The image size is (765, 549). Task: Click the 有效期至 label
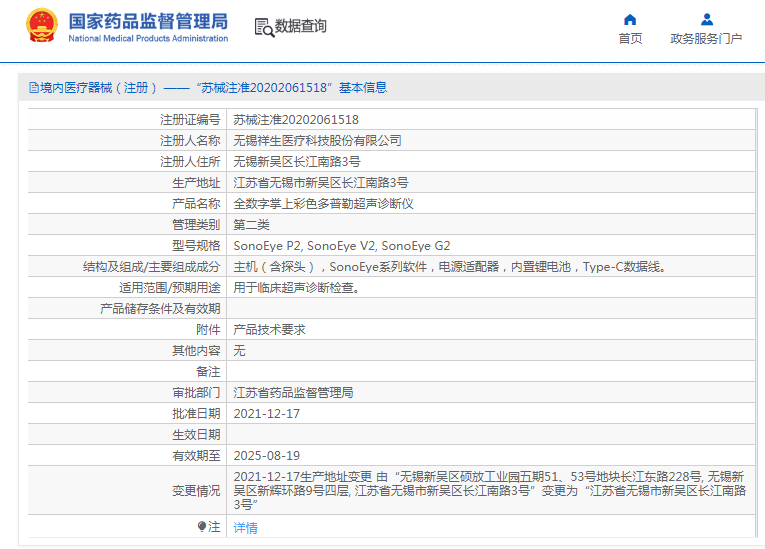pos(196,455)
